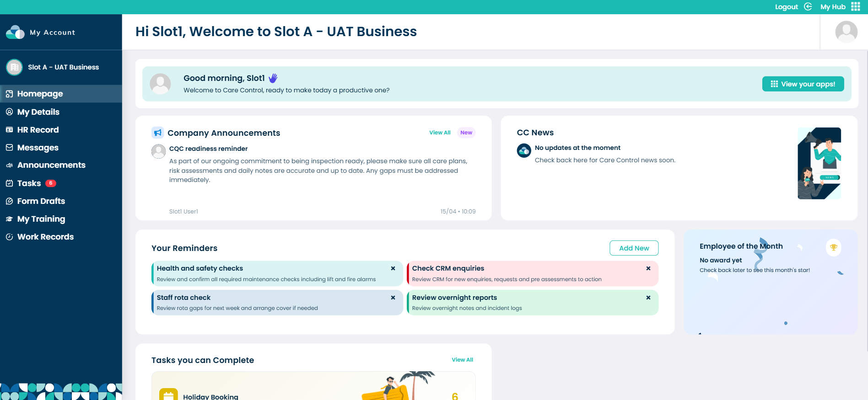The height and width of the screenshot is (400, 868).
Task: Dismiss the Health and safety checks reminder
Action: coord(393,268)
